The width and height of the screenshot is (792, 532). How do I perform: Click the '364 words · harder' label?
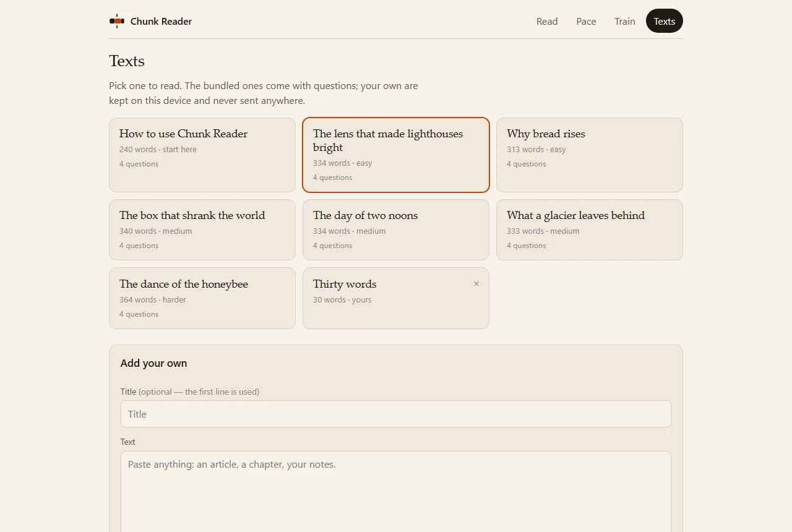(x=153, y=300)
